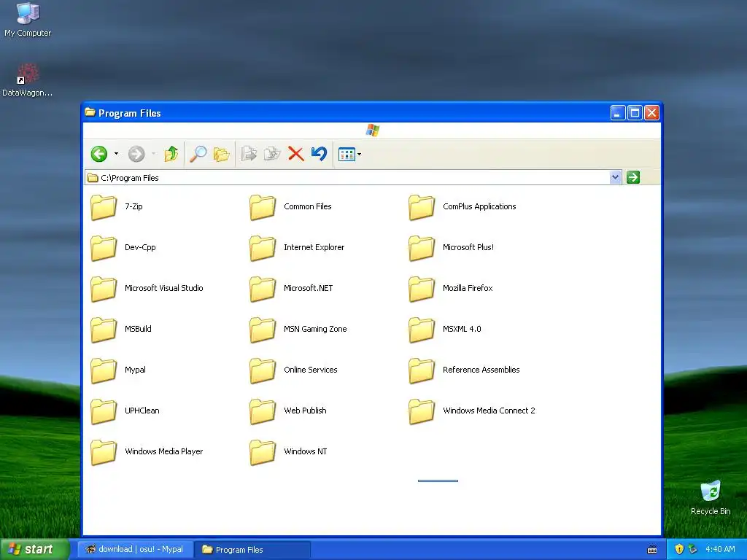747x560 pixels.
Task: Select the Internet Explorer folder
Action: (x=297, y=248)
